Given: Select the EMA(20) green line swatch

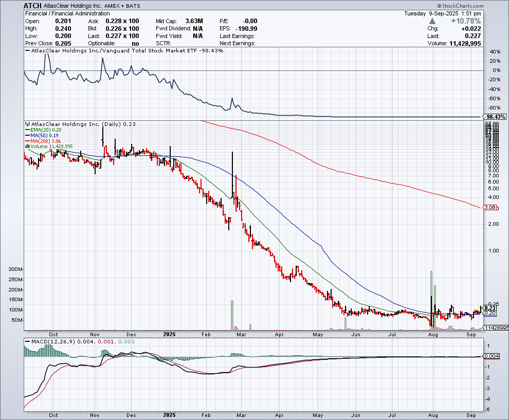Looking at the screenshot, I should (x=27, y=130).
